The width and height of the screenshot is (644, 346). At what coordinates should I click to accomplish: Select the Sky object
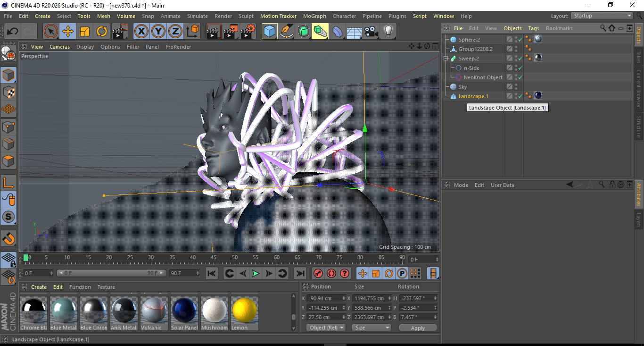point(462,87)
